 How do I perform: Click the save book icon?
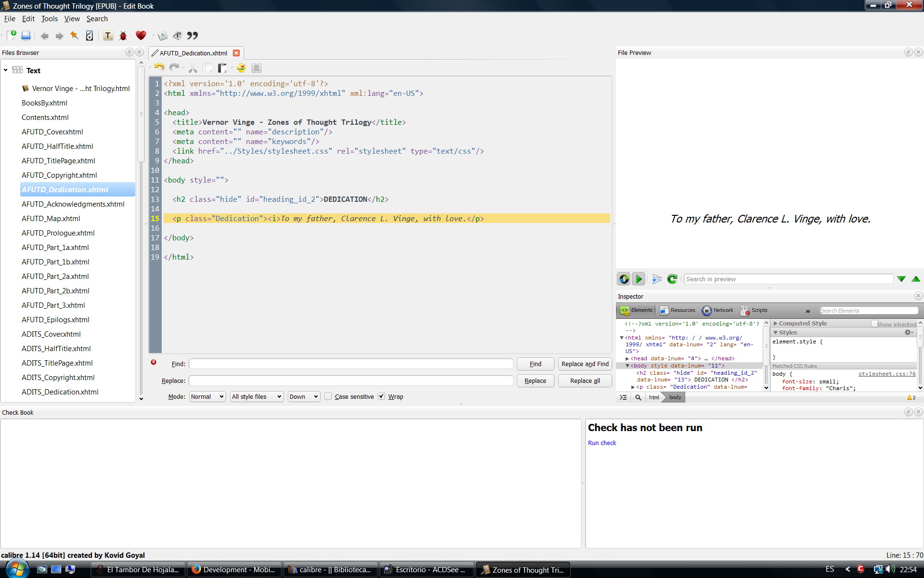coord(26,35)
